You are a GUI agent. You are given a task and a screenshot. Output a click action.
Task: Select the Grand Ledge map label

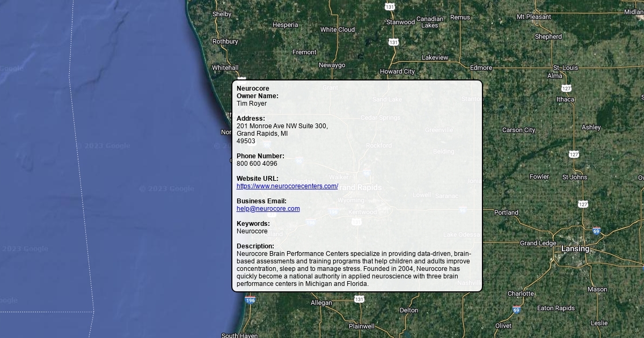pos(538,243)
